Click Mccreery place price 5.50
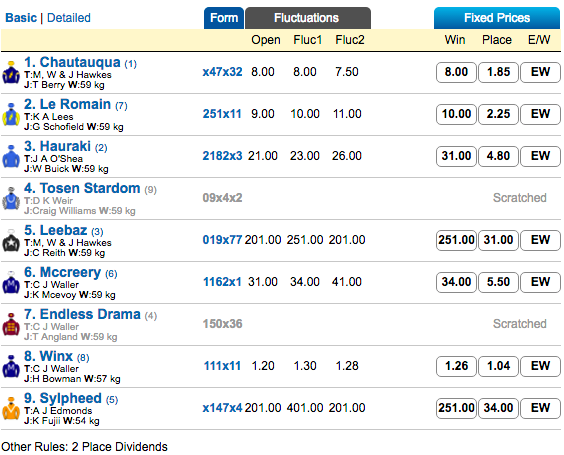 click(498, 282)
